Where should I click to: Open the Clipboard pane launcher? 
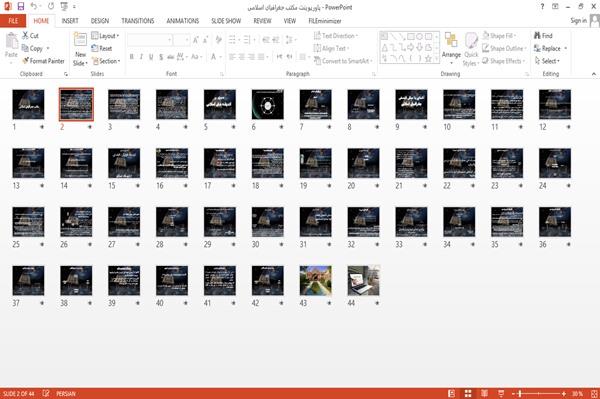(66, 74)
